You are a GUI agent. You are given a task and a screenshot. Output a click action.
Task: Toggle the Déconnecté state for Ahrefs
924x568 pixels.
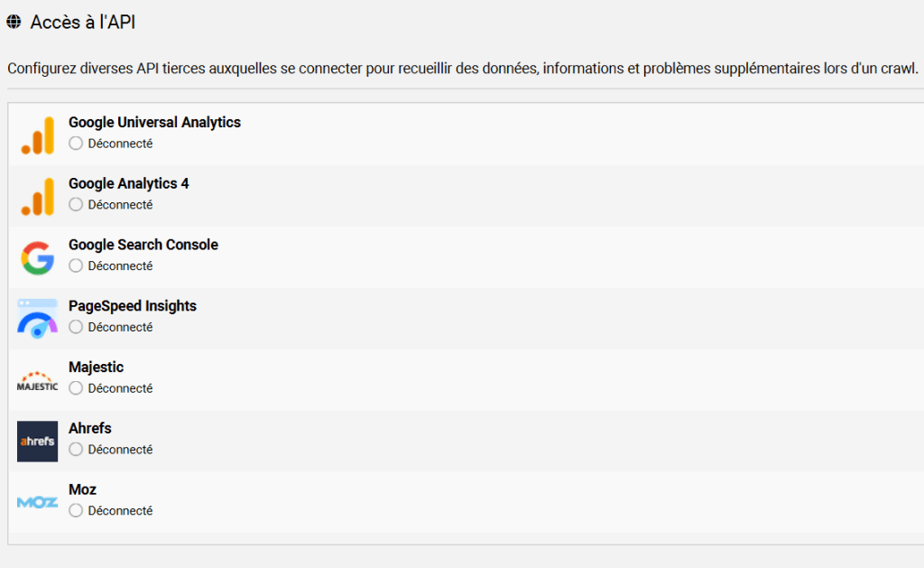[x=76, y=449]
